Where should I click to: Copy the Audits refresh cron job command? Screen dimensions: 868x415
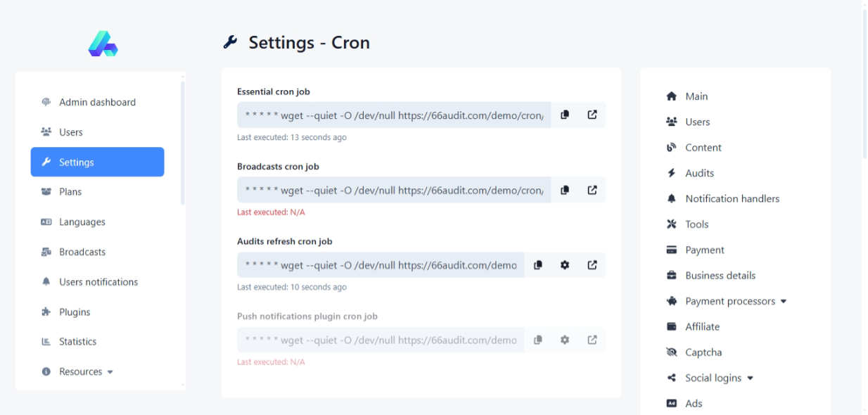(x=538, y=265)
